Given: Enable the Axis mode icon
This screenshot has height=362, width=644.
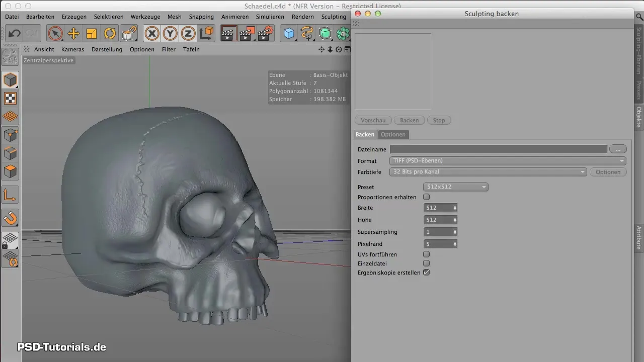Looking at the screenshot, I should point(10,195).
